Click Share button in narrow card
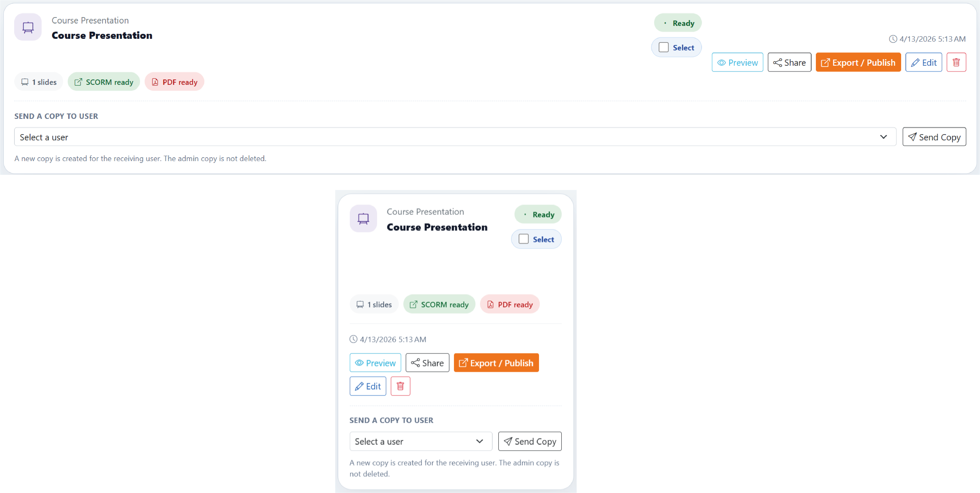980x493 pixels. (x=427, y=363)
